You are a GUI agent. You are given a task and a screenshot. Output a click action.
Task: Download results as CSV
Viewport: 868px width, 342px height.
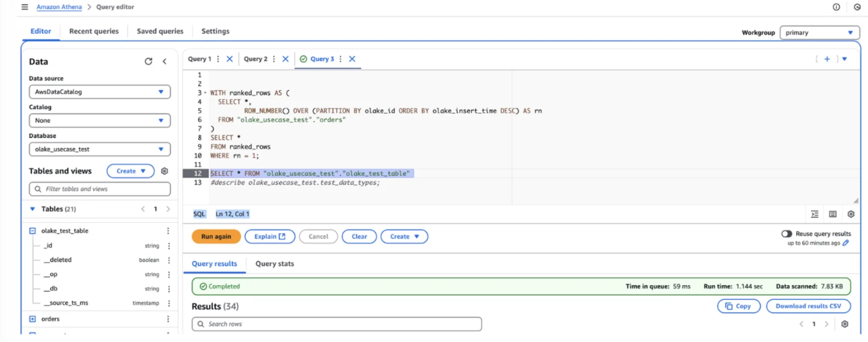pyautogui.click(x=808, y=306)
